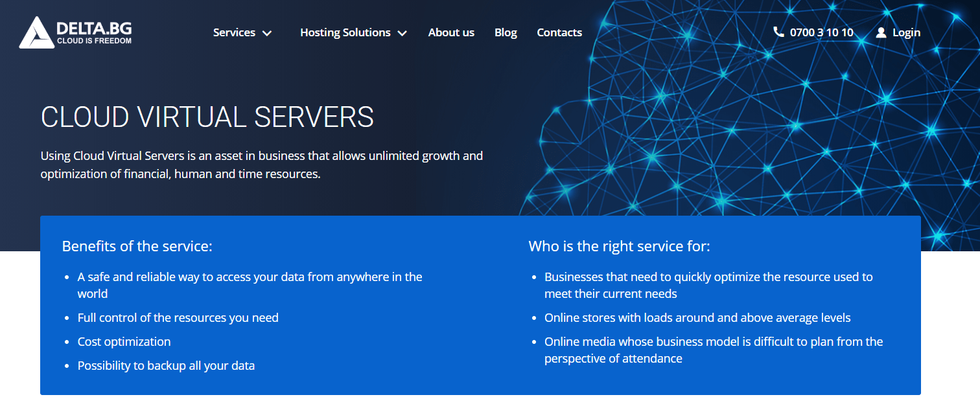Click the CLOUD VIRTUAL SERVERS heading
This screenshot has width=980, height=419.
point(207,117)
